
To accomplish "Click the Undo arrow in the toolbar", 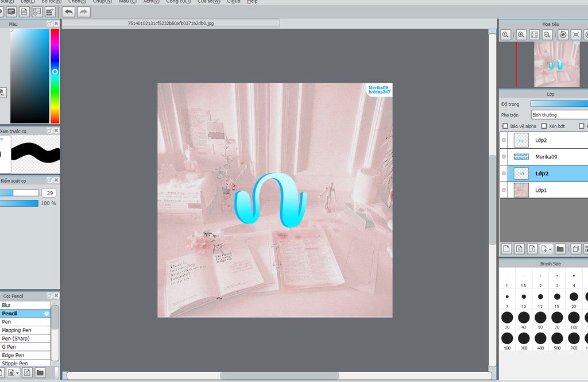I will (69, 12).
